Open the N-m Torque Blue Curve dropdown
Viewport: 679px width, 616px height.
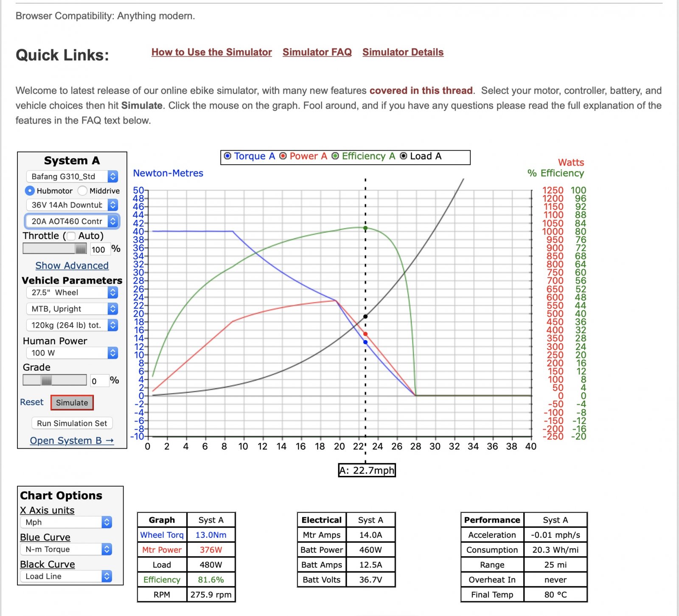[x=66, y=549]
